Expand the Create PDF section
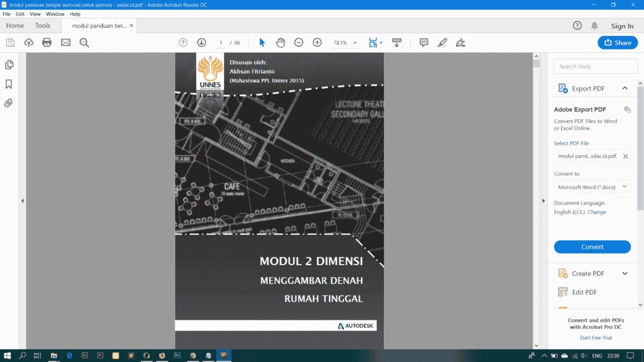The image size is (644, 362). pyautogui.click(x=626, y=273)
